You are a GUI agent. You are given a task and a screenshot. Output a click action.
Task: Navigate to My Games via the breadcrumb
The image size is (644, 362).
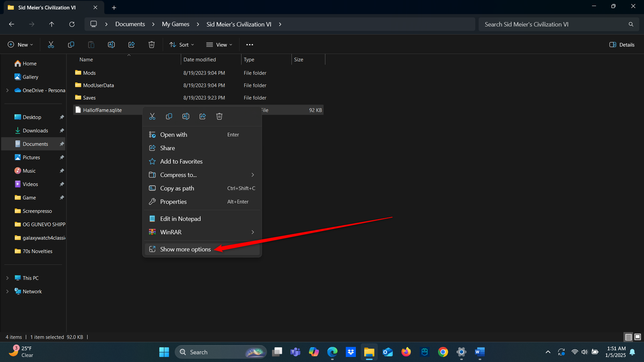click(x=175, y=24)
